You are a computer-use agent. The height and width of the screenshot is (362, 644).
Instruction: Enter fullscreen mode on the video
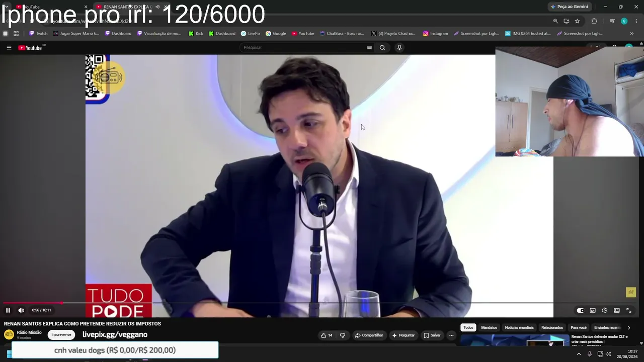tap(629, 311)
